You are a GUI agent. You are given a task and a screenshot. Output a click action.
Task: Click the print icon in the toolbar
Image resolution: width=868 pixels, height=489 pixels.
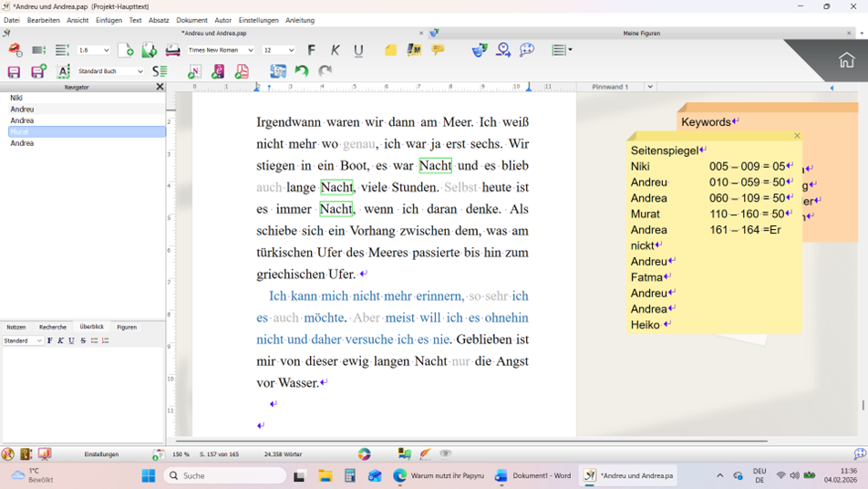[x=172, y=50]
